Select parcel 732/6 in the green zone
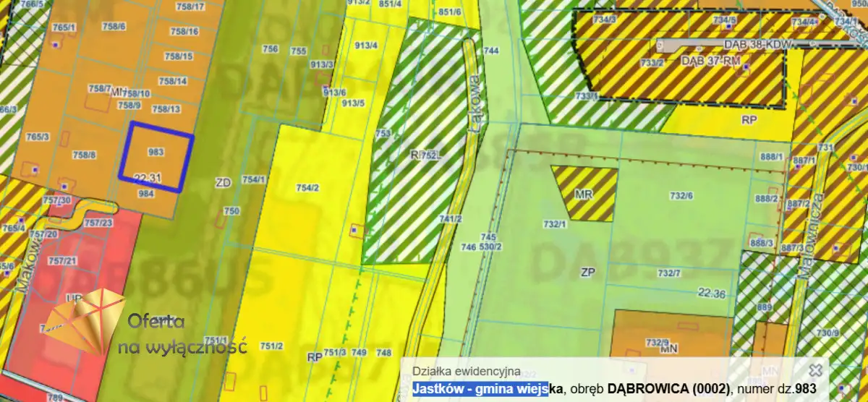 [x=681, y=196]
